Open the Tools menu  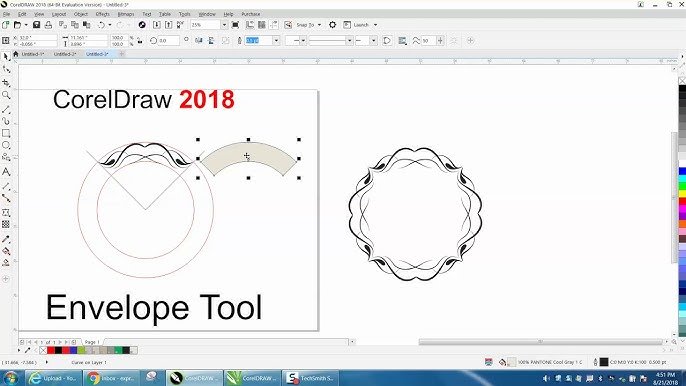coord(185,14)
